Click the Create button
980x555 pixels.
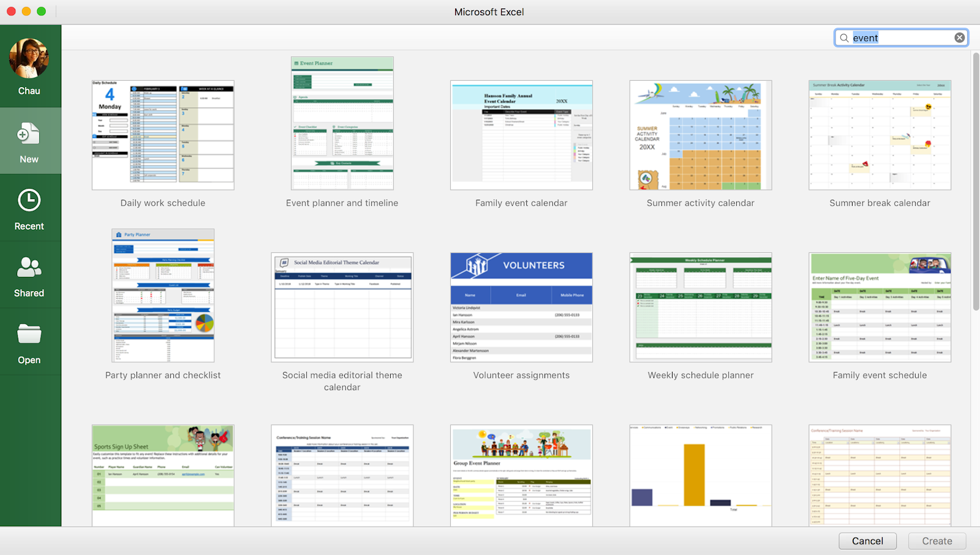pyautogui.click(x=937, y=541)
